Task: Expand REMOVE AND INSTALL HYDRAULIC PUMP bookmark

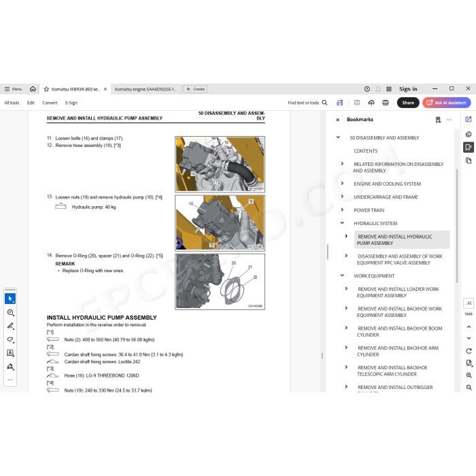Action: (x=346, y=236)
